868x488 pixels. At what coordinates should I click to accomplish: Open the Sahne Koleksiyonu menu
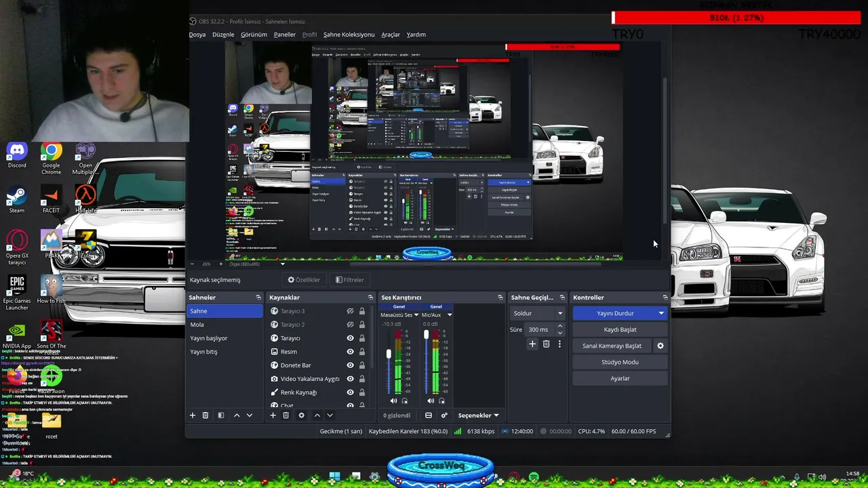349,35
